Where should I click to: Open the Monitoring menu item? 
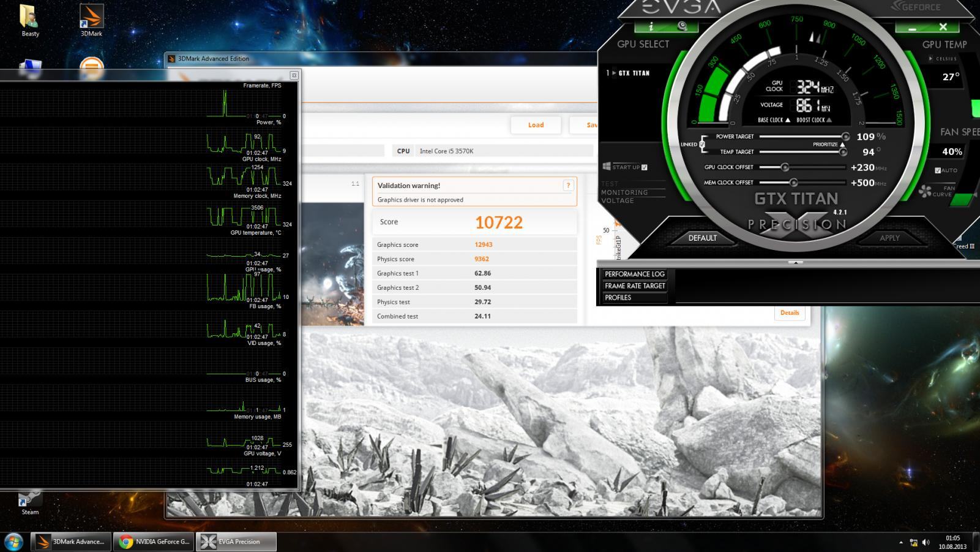point(624,192)
